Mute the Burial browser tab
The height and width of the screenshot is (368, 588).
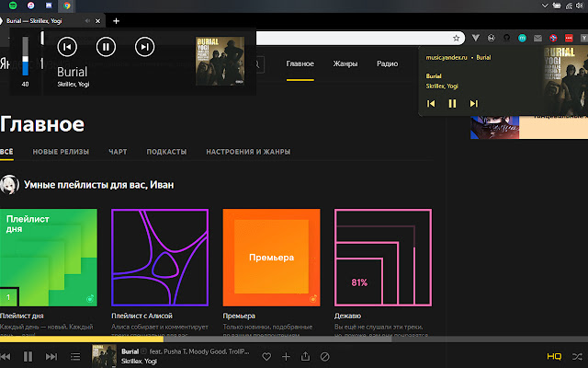pyautogui.click(x=88, y=21)
